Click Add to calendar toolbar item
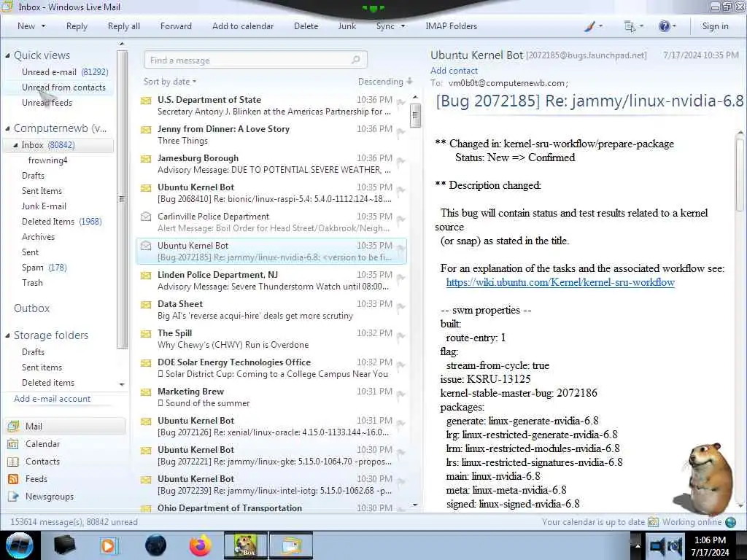The image size is (747, 560). tap(243, 26)
